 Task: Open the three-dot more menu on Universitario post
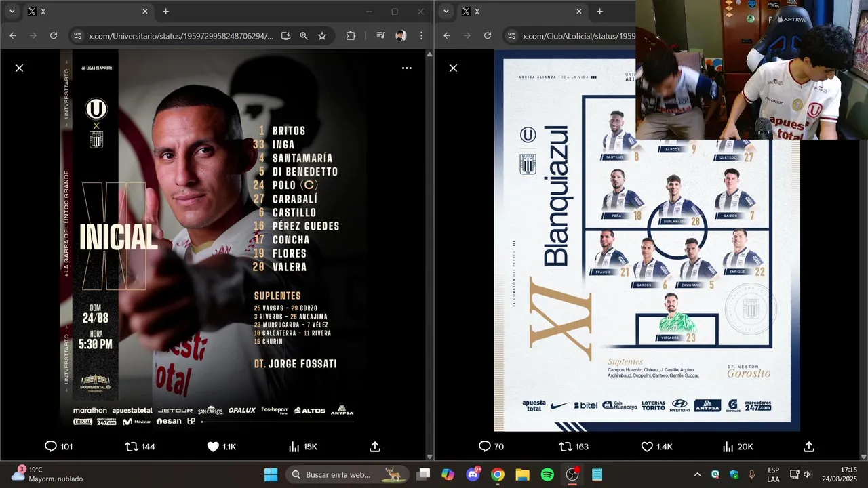point(406,68)
